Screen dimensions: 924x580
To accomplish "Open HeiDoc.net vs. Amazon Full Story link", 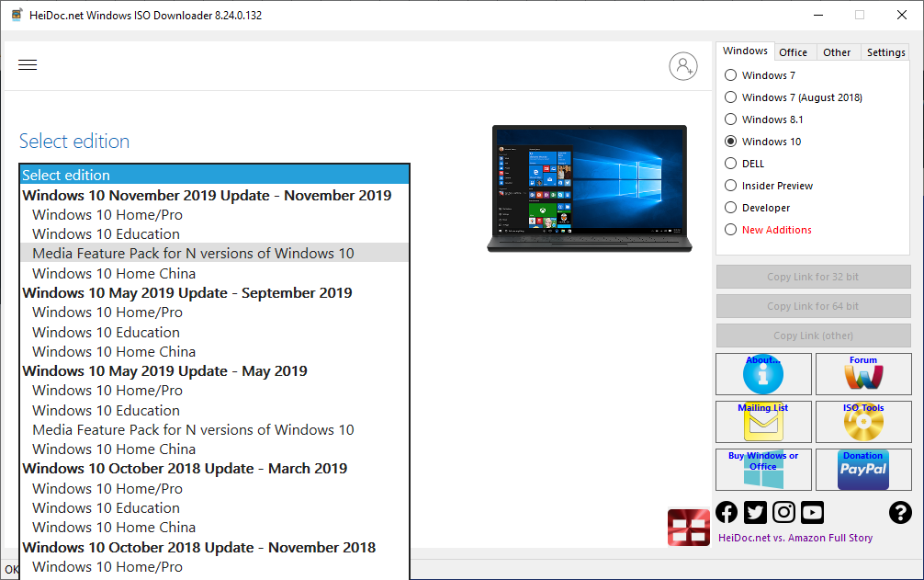I will (794, 538).
